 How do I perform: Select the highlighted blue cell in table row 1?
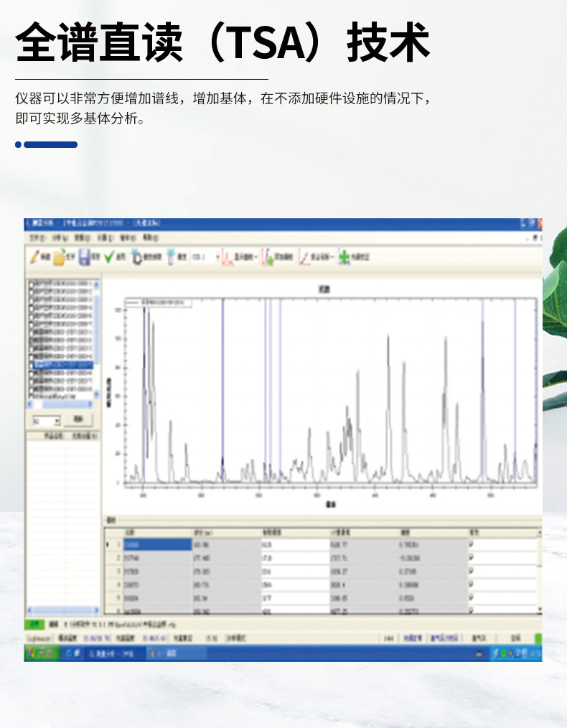157,544
